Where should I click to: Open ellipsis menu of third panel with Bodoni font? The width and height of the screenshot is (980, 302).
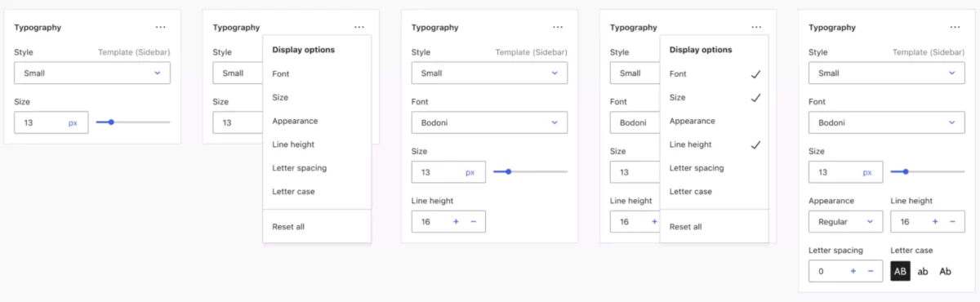click(558, 27)
